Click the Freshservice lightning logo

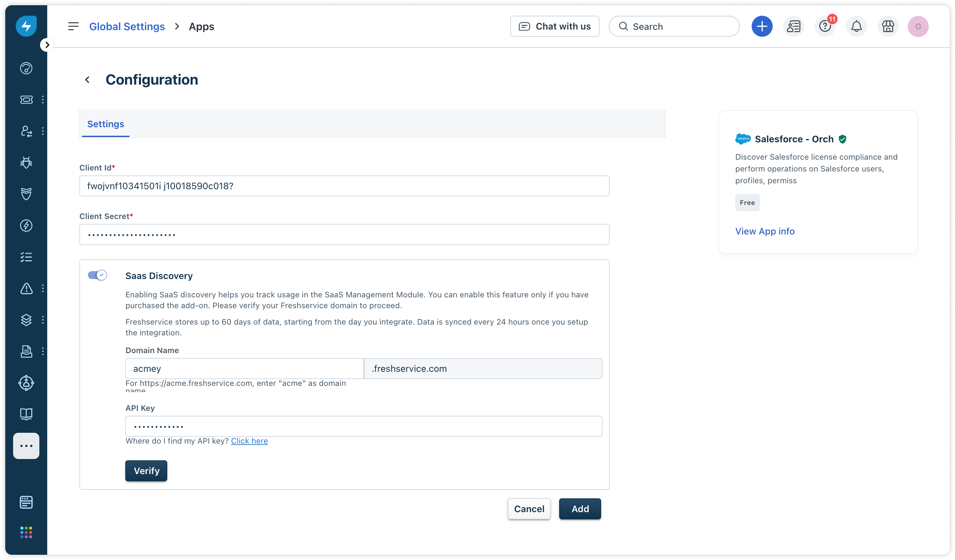click(x=26, y=26)
